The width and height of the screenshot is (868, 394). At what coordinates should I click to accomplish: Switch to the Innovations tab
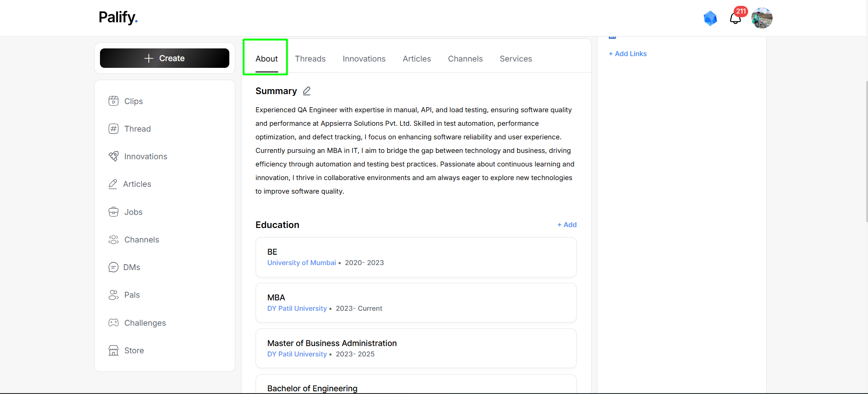pyautogui.click(x=364, y=59)
